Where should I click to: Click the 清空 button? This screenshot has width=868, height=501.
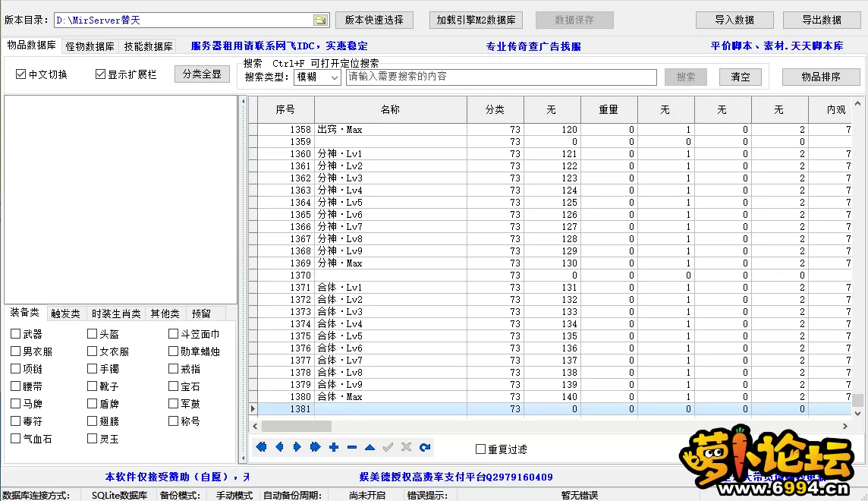click(740, 77)
